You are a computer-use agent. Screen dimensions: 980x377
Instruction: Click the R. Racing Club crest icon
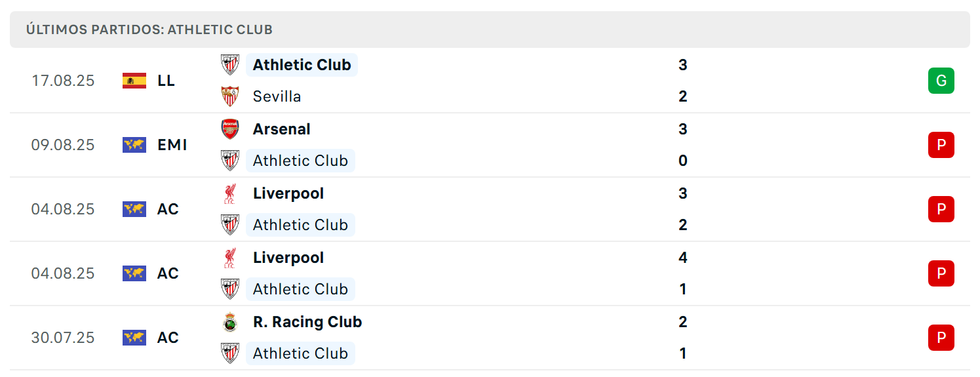(230, 322)
